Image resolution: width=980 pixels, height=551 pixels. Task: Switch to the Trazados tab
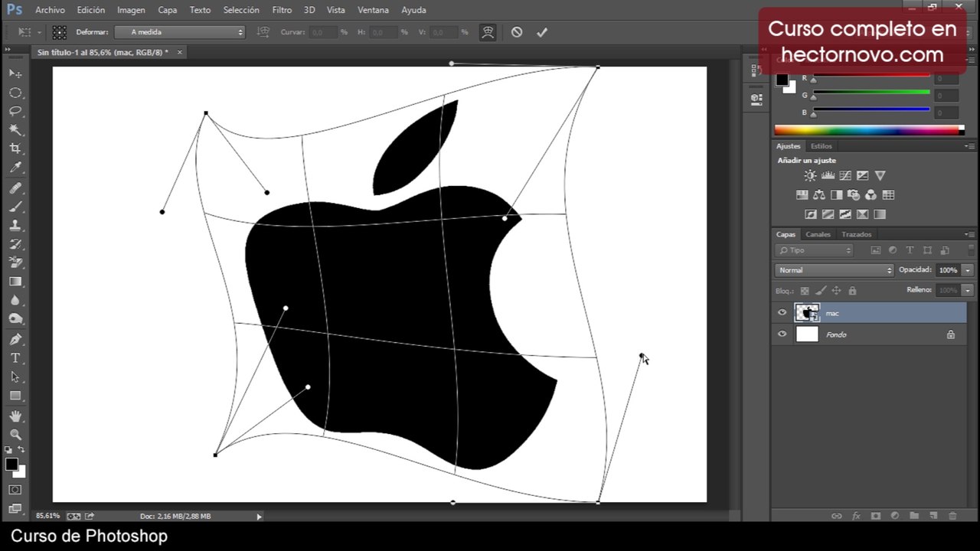click(856, 234)
